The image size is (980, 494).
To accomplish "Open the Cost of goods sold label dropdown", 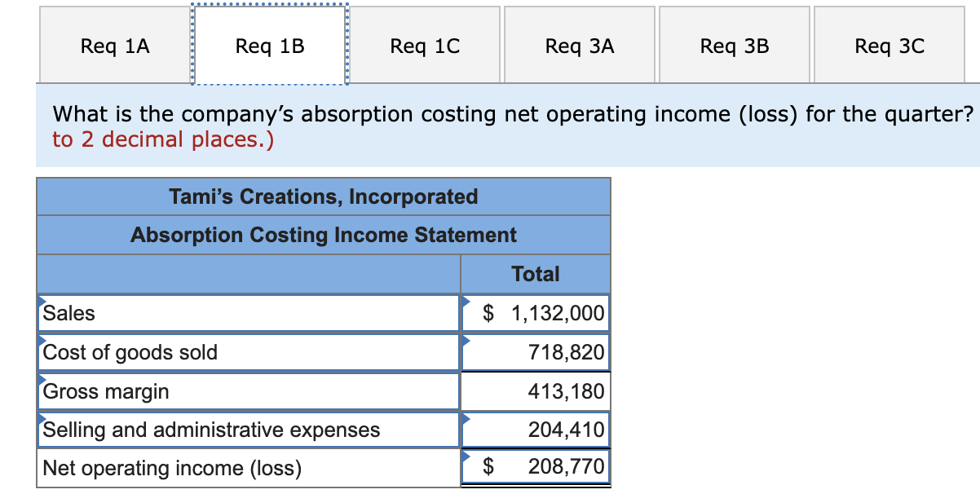I will (249, 352).
